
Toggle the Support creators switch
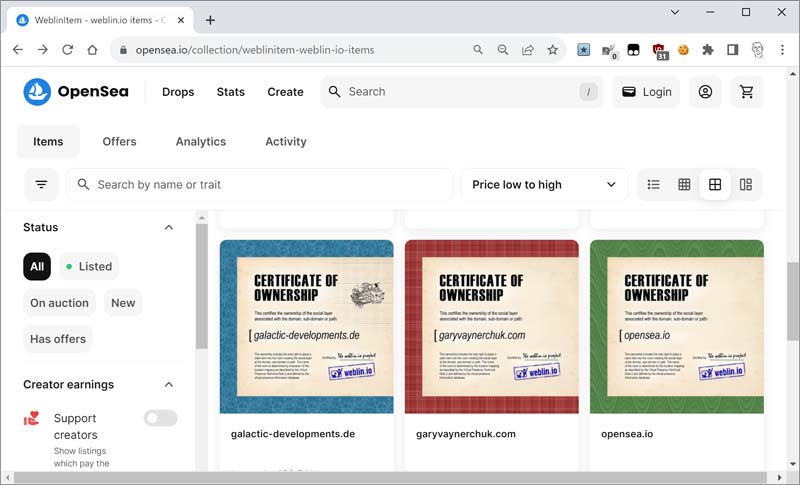click(160, 418)
